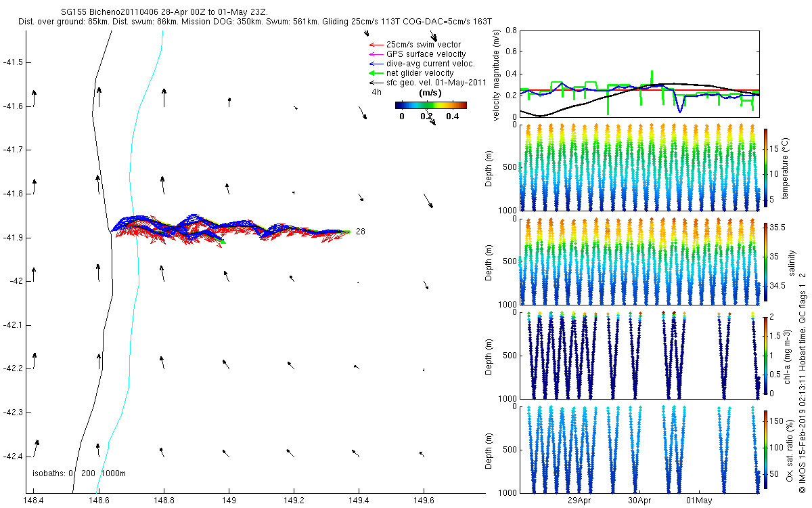Click the '150' oxygen colorbar tick
812x508 pixels.
777,421
